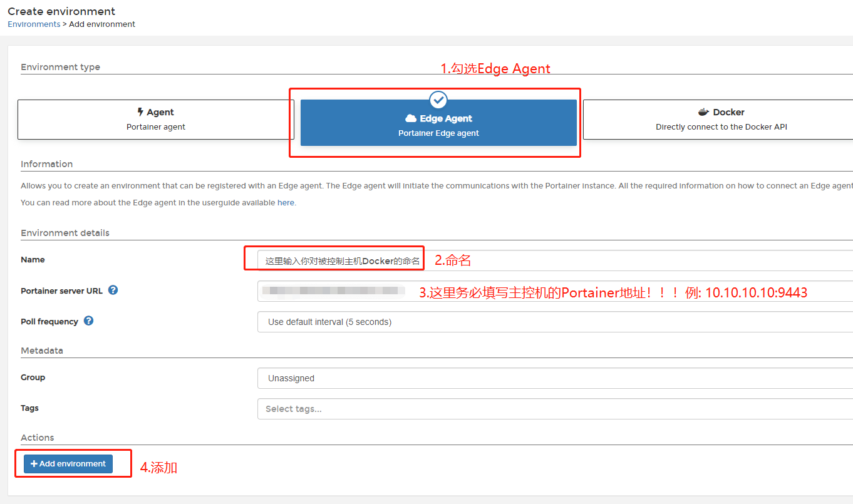Click the Add environment button
853x504 pixels.
tap(68, 464)
